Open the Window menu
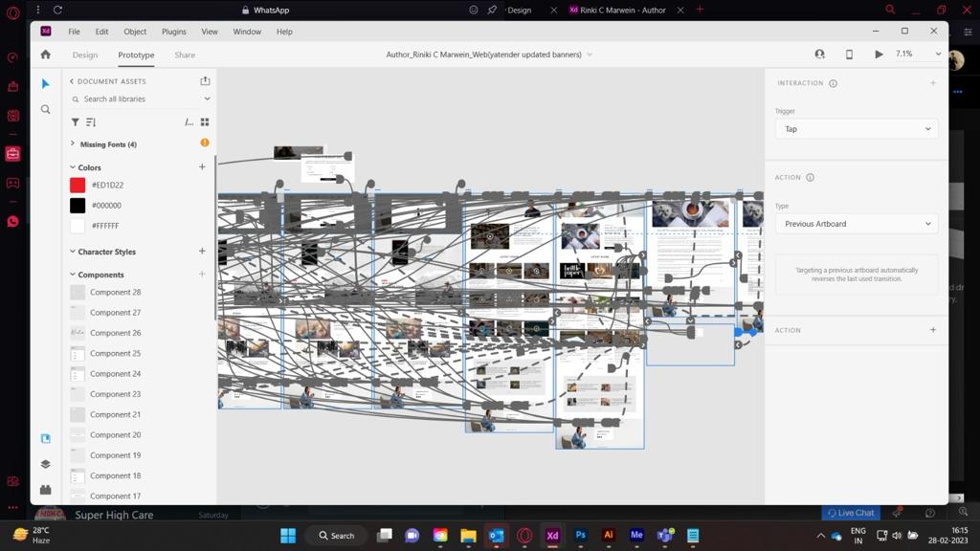The image size is (980, 551). coord(247,32)
